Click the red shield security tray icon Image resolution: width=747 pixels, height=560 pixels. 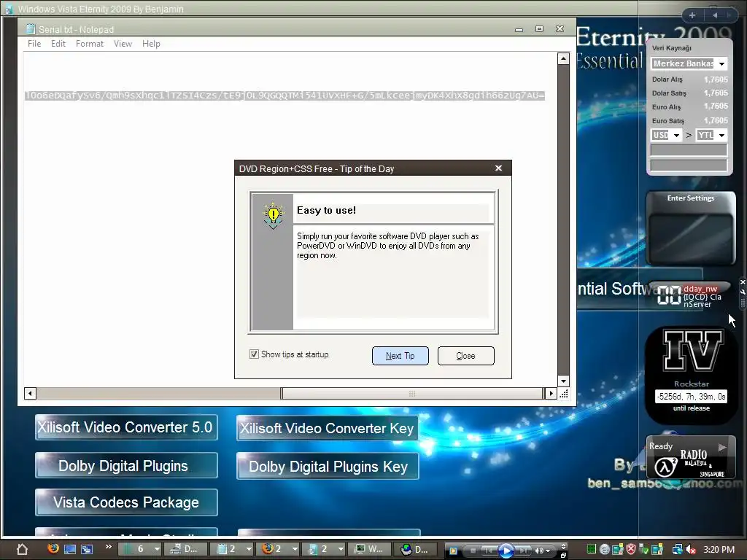click(x=631, y=550)
